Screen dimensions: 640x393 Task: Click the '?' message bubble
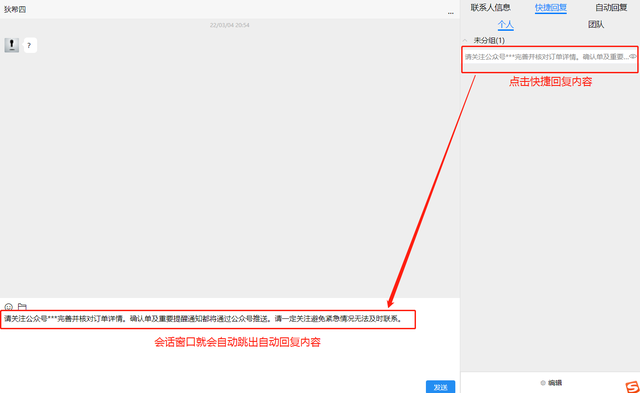(x=30, y=45)
